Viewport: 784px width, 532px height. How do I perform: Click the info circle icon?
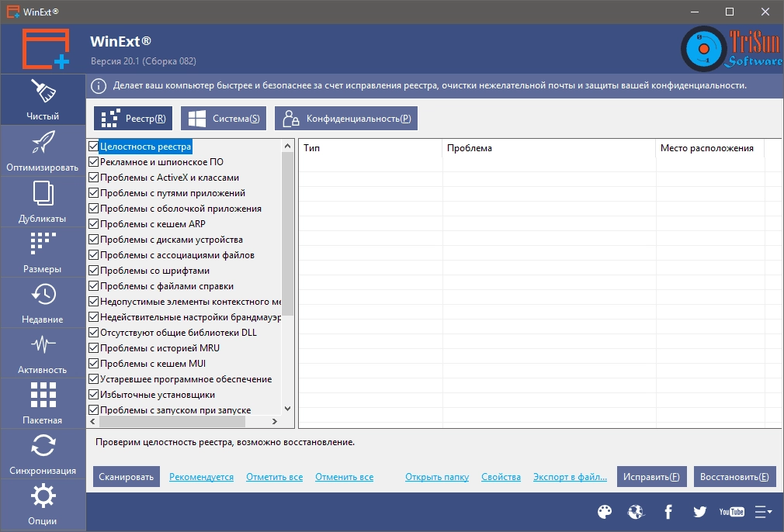99,86
